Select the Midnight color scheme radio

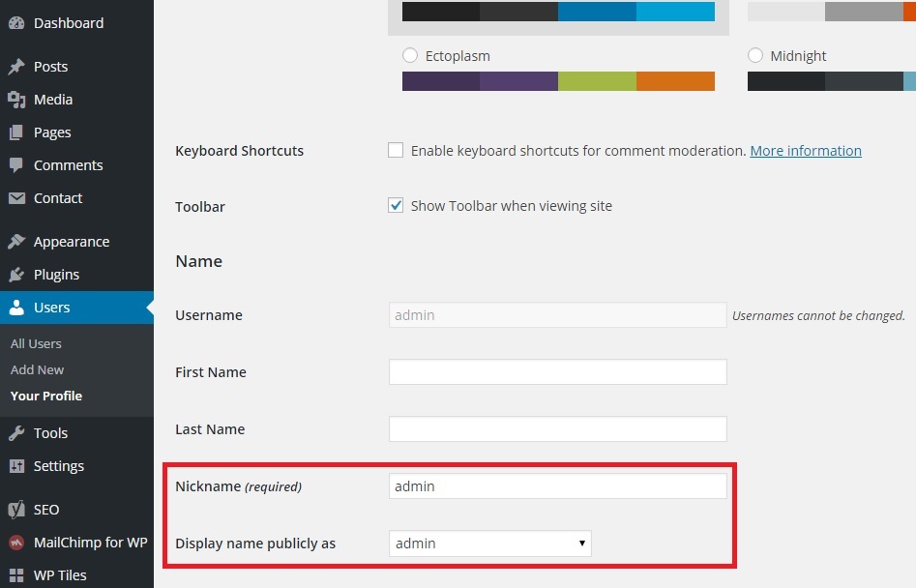755,56
